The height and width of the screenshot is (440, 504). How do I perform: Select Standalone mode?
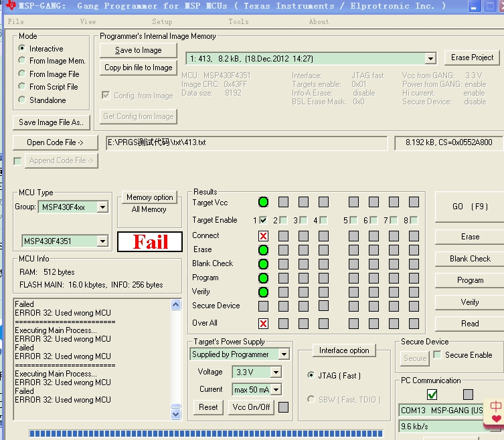click(22, 100)
